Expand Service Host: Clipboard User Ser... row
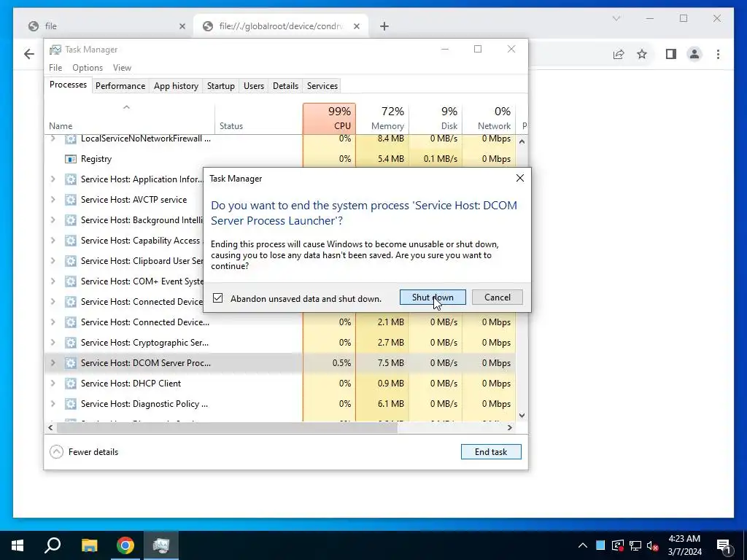The width and height of the screenshot is (747, 560). coord(53,261)
